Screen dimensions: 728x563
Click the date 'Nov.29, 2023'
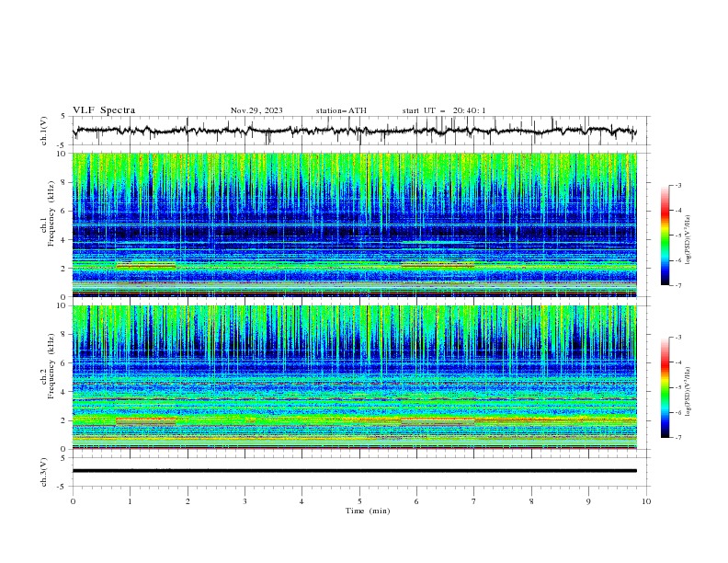(256, 110)
